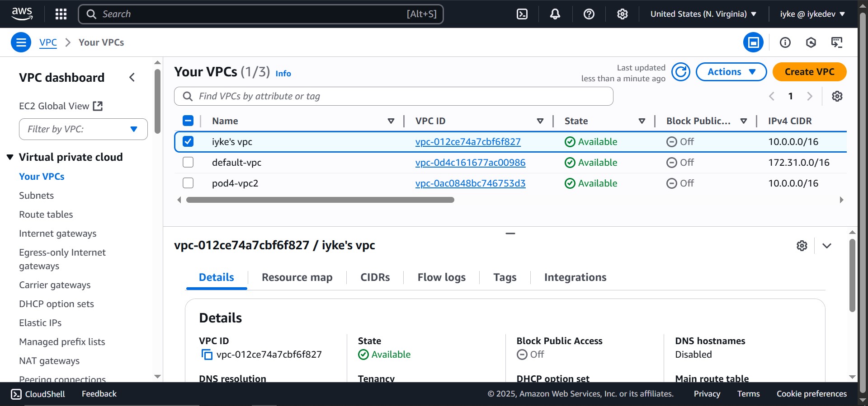Viewport: 868px width, 406px height.
Task: Collapse the Virtual private cloud section
Action: pos(10,157)
